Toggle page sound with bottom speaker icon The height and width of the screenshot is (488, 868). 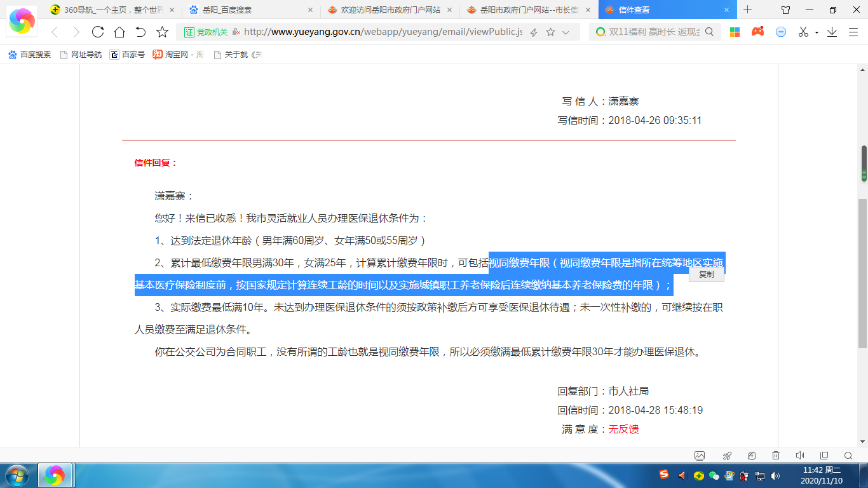click(x=800, y=456)
